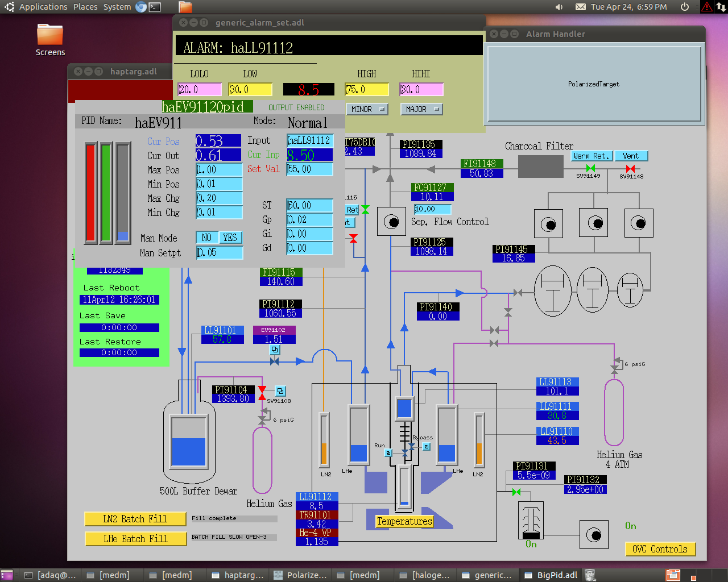Open the mail indicator in the top panel
Image resolution: width=728 pixels, height=582 pixels.
[x=580, y=7]
